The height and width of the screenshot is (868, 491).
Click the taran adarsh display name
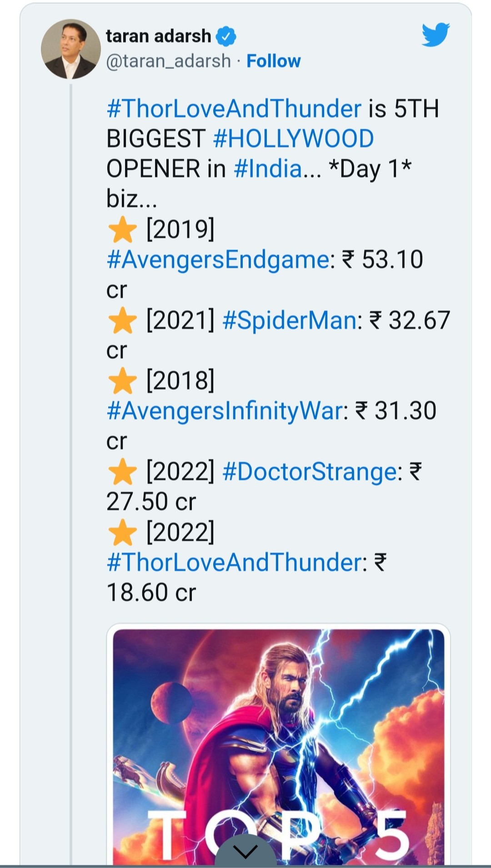(159, 36)
